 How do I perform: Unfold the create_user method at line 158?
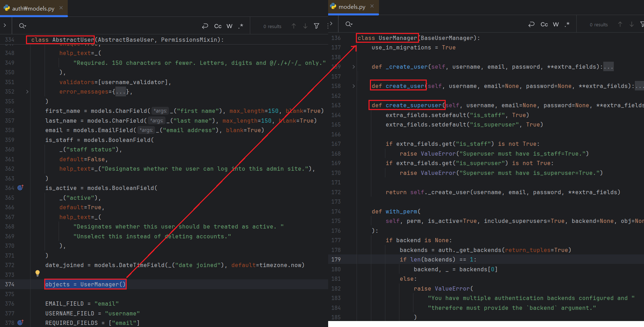click(353, 86)
